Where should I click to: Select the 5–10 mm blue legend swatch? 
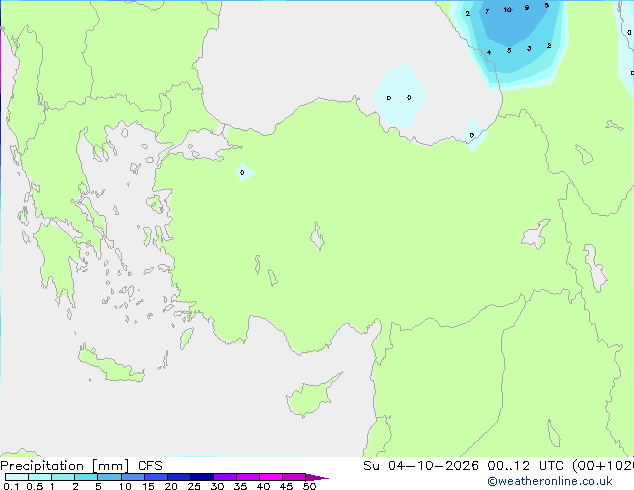pyautogui.click(x=109, y=477)
